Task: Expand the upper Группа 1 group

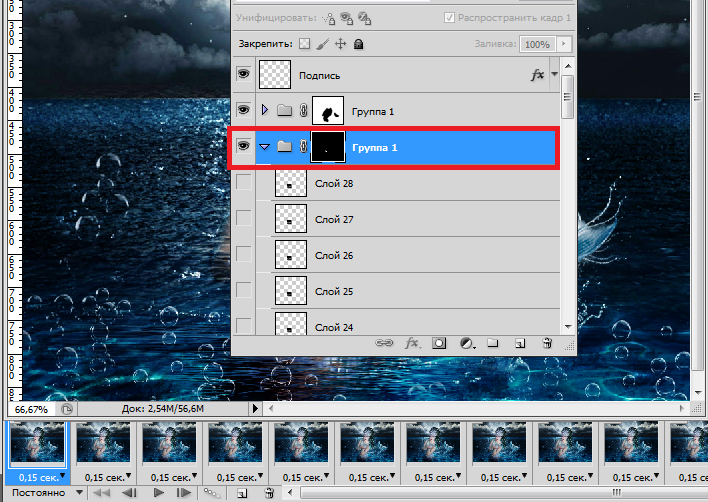Action: point(265,109)
